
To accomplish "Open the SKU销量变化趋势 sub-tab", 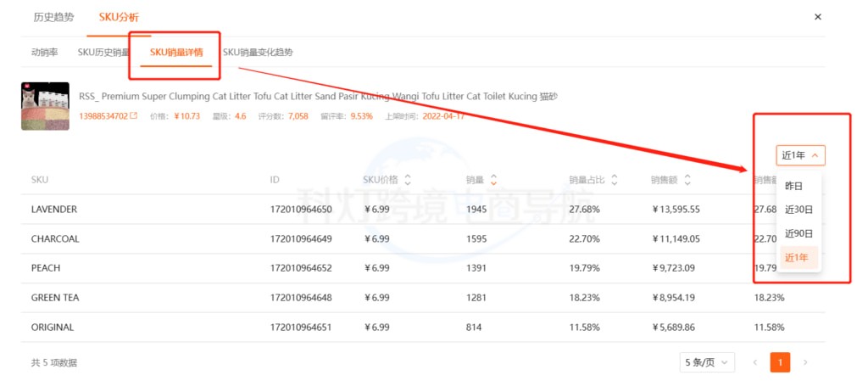I will [258, 53].
